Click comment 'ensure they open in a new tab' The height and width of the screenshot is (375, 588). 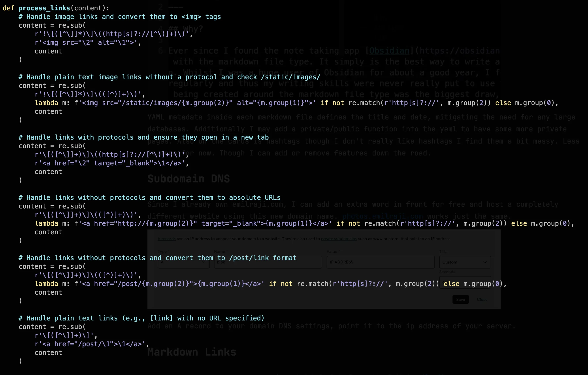tap(144, 137)
